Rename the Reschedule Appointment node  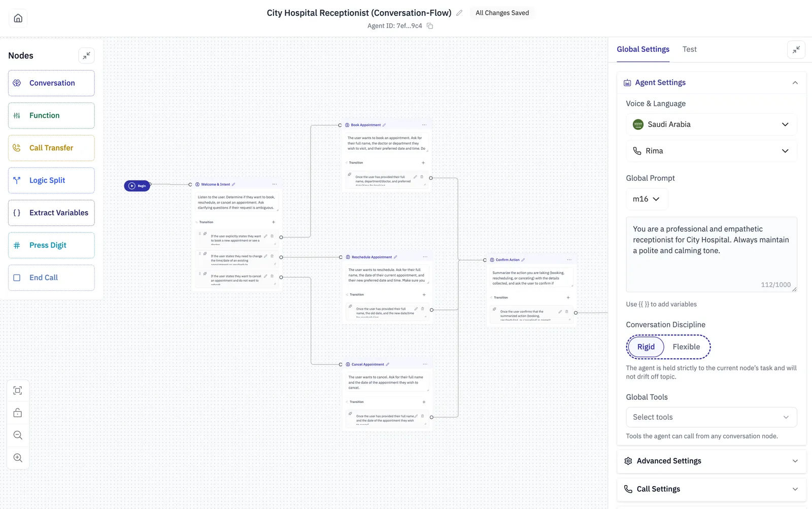pos(395,257)
